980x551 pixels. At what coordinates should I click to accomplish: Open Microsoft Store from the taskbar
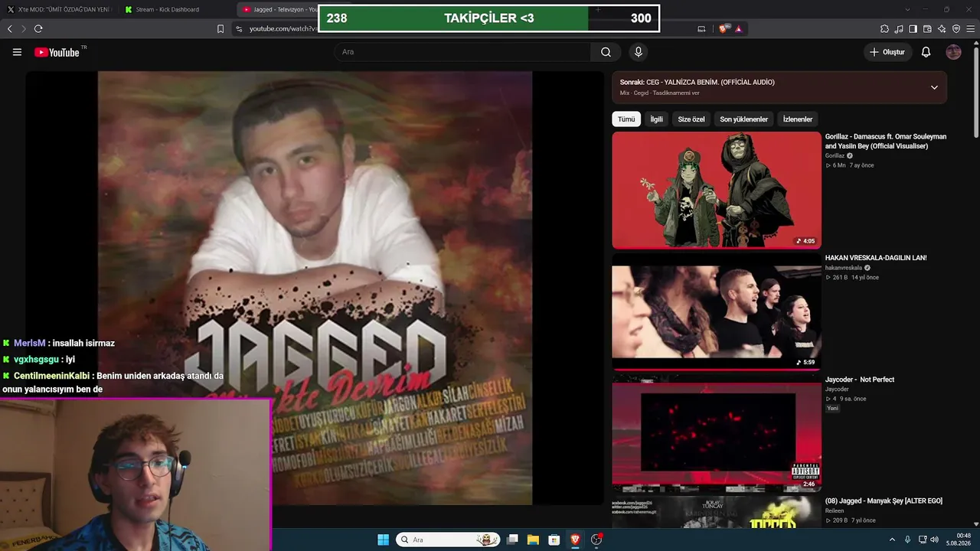click(554, 540)
